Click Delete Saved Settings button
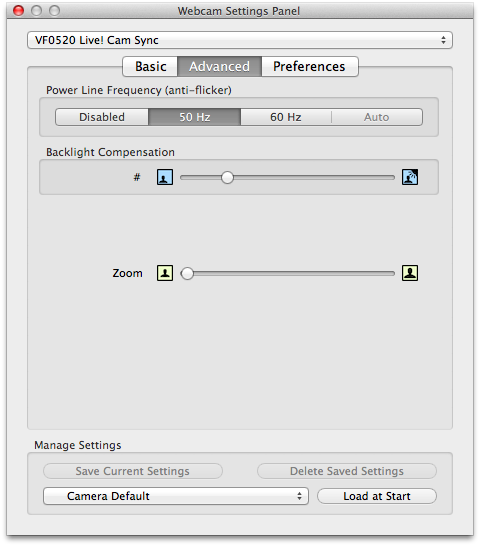This screenshot has width=480, height=546. 347,471
